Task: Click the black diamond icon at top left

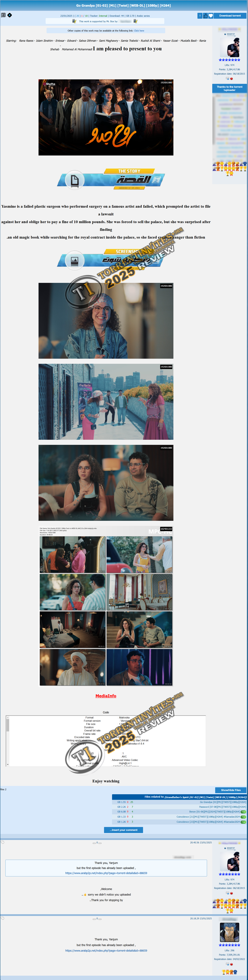Action: [10, 15]
